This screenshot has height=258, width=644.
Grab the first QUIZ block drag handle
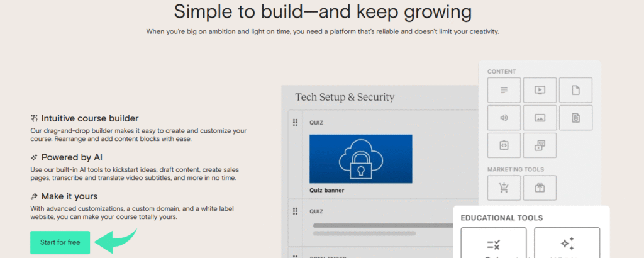(x=295, y=123)
